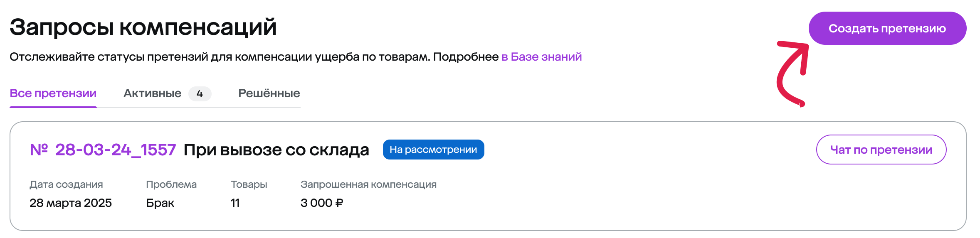The image size is (980, 238).
Task: Switch to the Все претензии tab
Action: 53,93
